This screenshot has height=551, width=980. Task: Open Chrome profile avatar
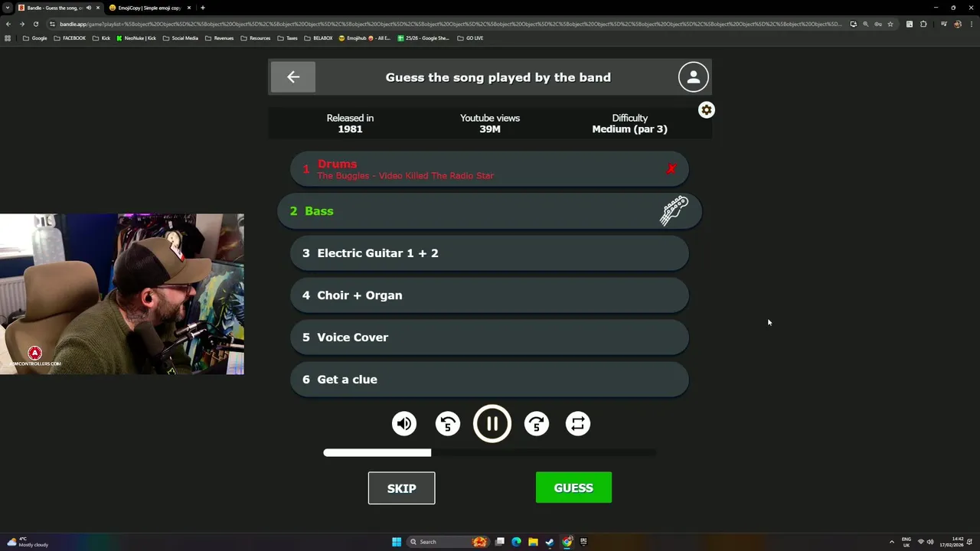pyautogui.click(x=958, y=24)
